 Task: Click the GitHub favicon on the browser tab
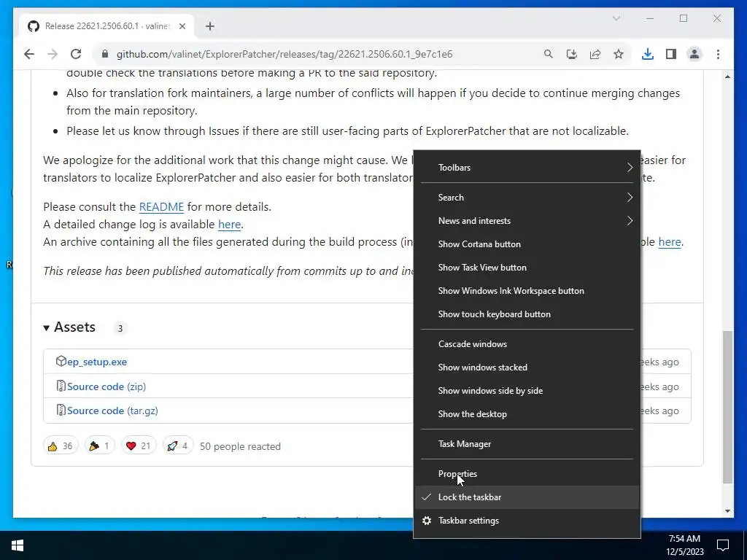coord(34,26)
